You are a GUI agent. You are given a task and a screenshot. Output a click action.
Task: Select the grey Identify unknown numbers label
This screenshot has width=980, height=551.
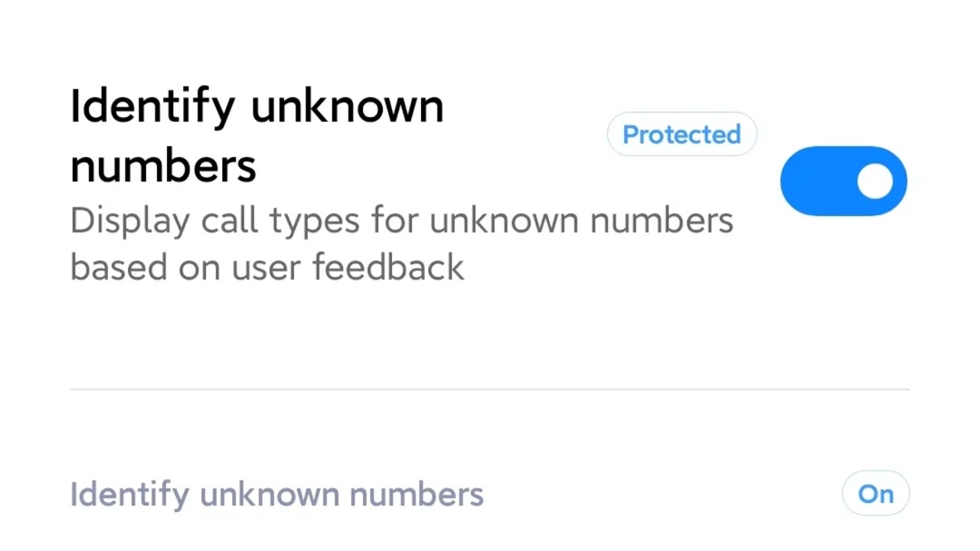276,494
